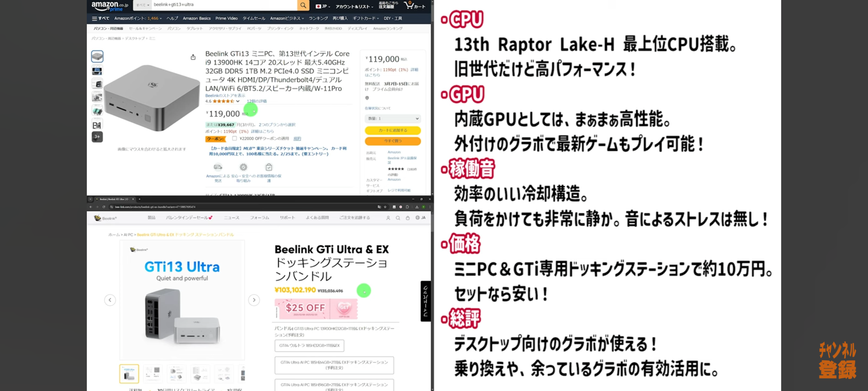Select the first Amazon product thumbnail
Viewport: 868px width, 391px height.
[x=97, y=57]
